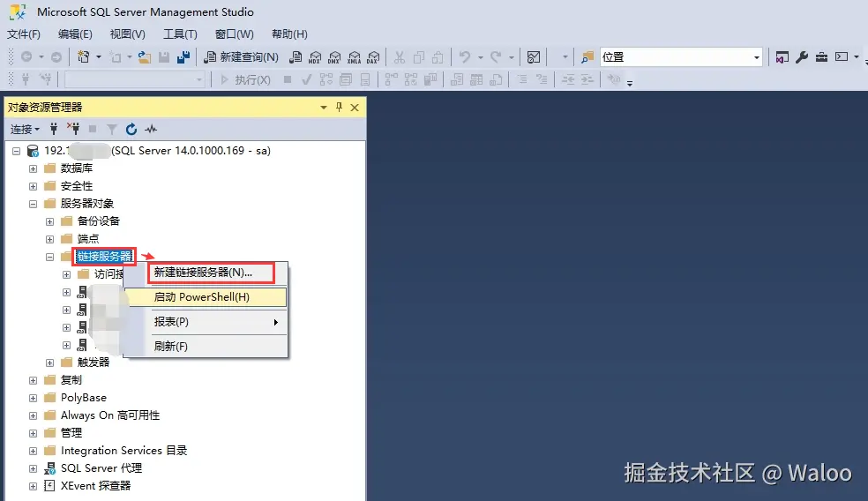Screen dimensions: 868x501
Task: Expand the 复制 folder
Action: pos(33,380)
